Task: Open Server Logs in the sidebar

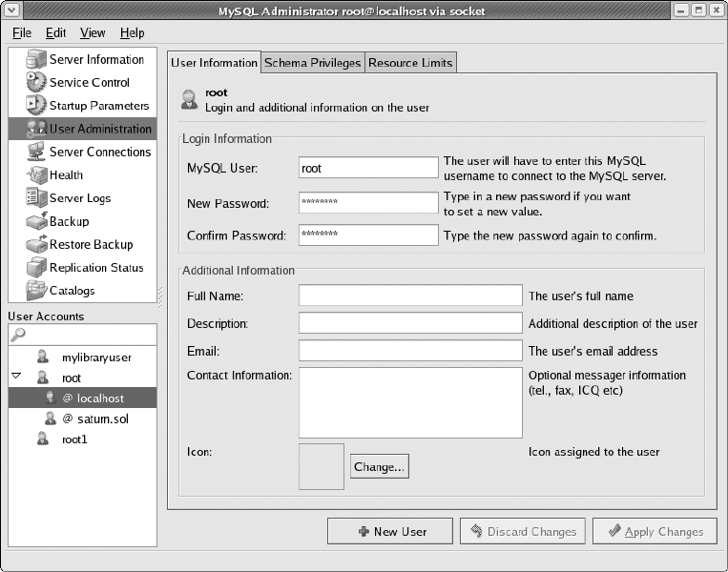Action: [80, 198]
